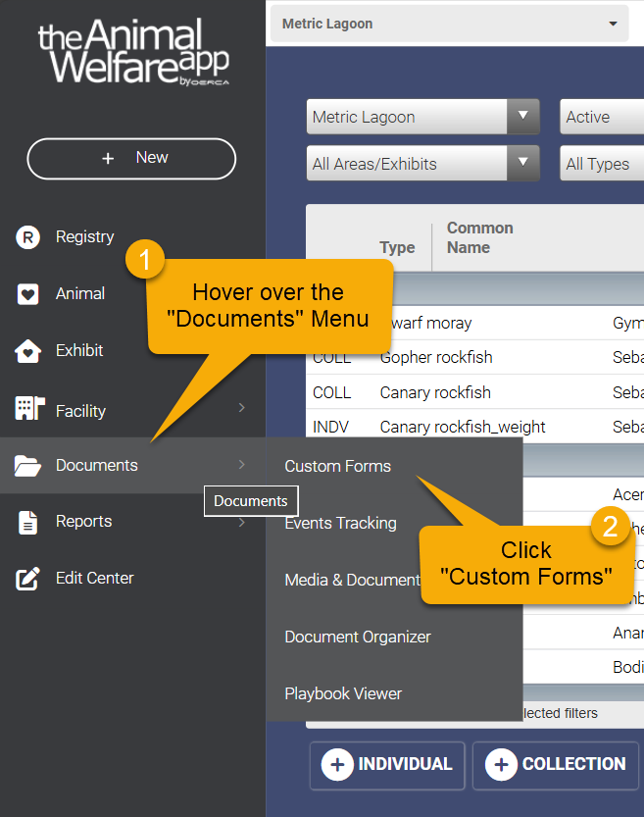This screenshot has width=644, height=817.
Task: Click the Exhibit house icon
Action: tap(27, 351)
